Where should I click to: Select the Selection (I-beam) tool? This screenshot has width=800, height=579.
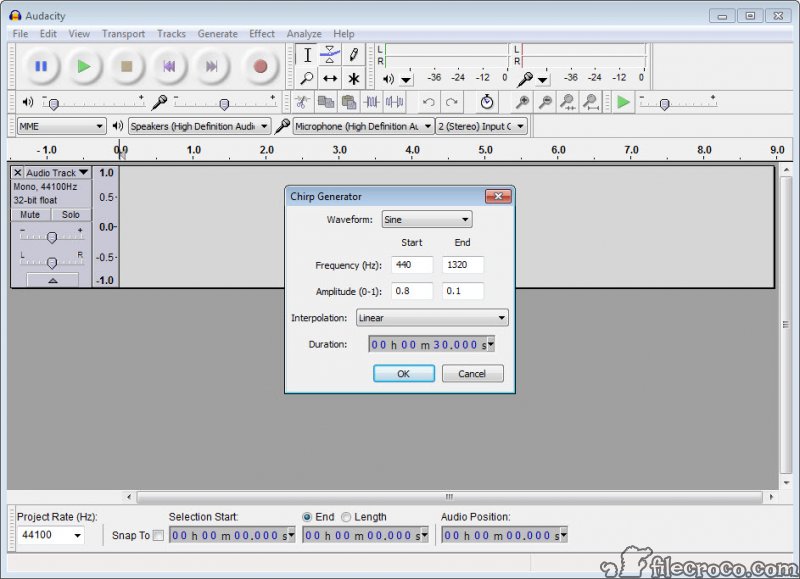point(307,55)
